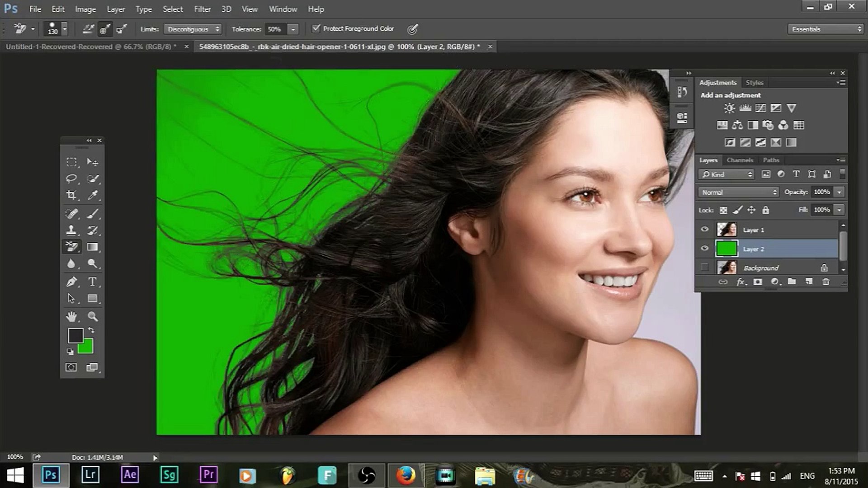Hide Layer 1 visibility
868x488 pixels.
click(705, 230)
